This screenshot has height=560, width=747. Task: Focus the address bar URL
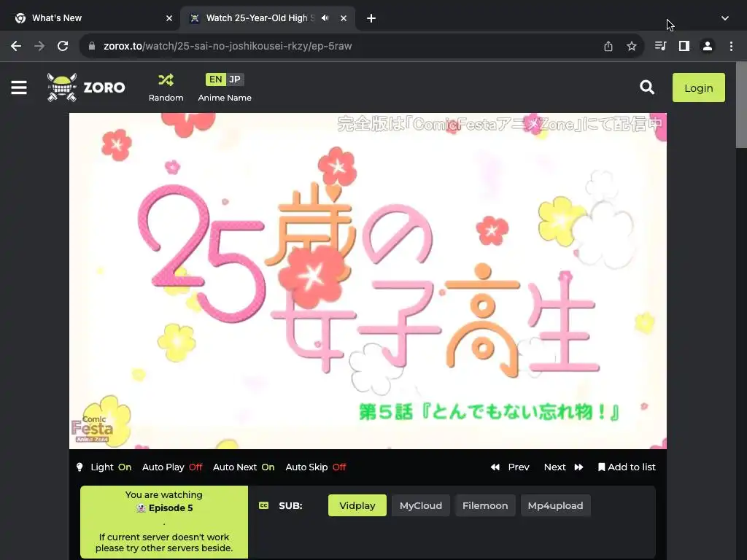pyautogui.click(x=228, y=46)
